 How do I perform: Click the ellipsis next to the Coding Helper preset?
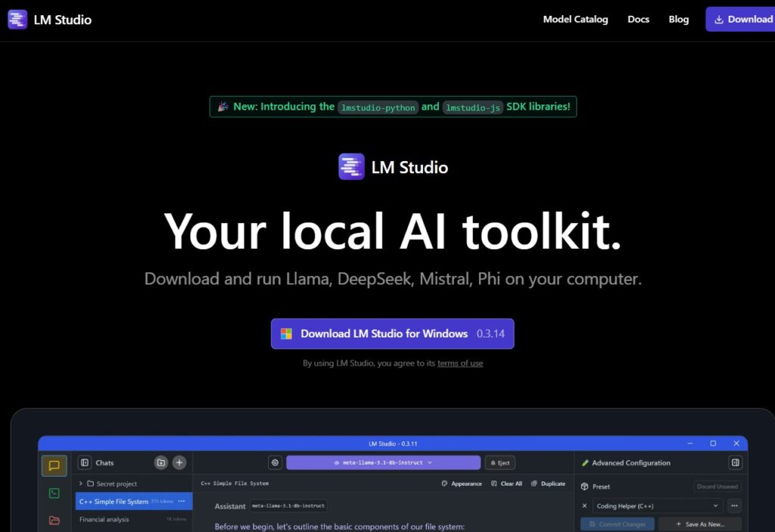coord(734,506)
